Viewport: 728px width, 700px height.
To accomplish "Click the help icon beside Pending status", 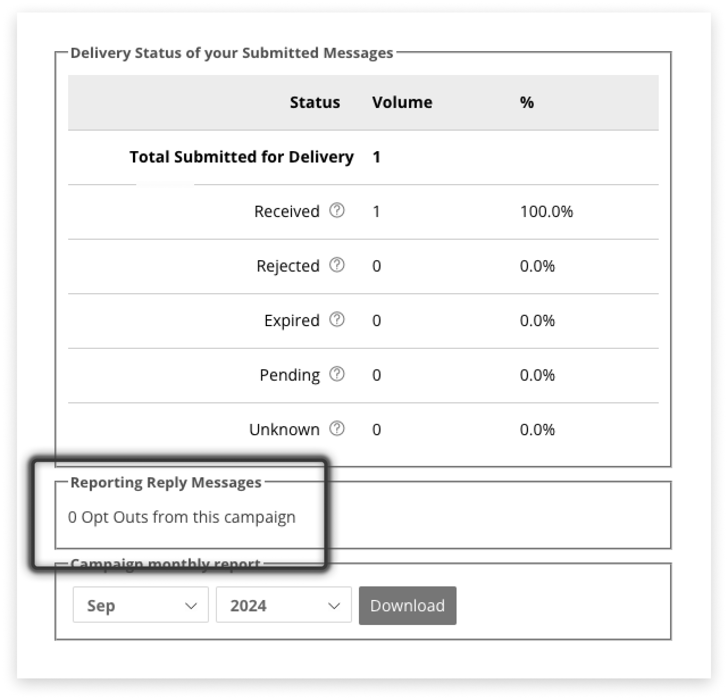I will click(338, 375).
